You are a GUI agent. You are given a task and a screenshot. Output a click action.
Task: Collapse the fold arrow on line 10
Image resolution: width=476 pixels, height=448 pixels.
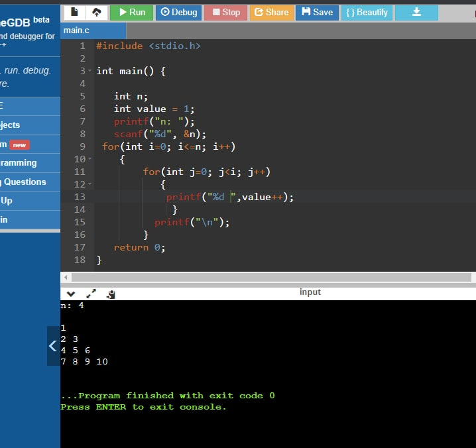click(89, 159)
